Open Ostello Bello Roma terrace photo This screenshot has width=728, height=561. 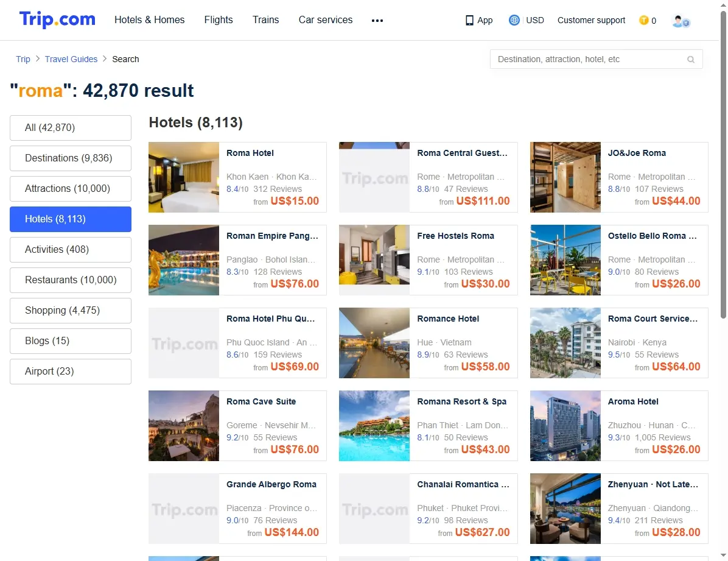(565, 260)
